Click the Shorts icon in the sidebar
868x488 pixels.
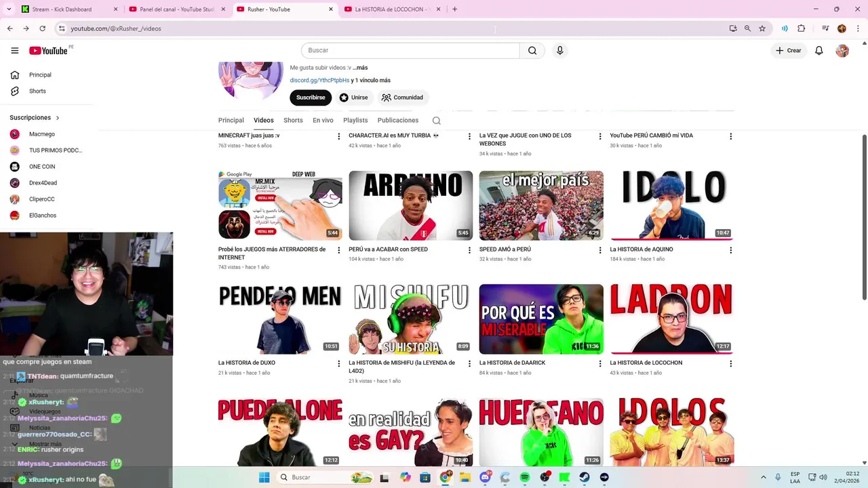click(x=15, y=91)
